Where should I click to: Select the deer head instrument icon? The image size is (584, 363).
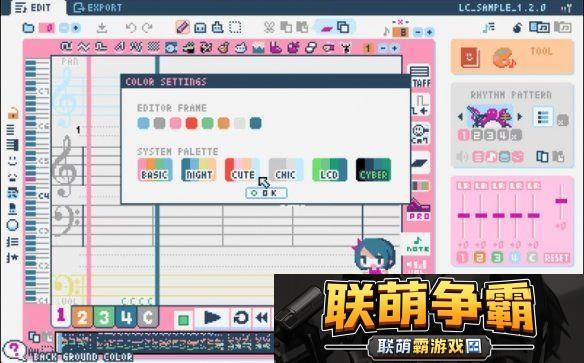point(346,48)
